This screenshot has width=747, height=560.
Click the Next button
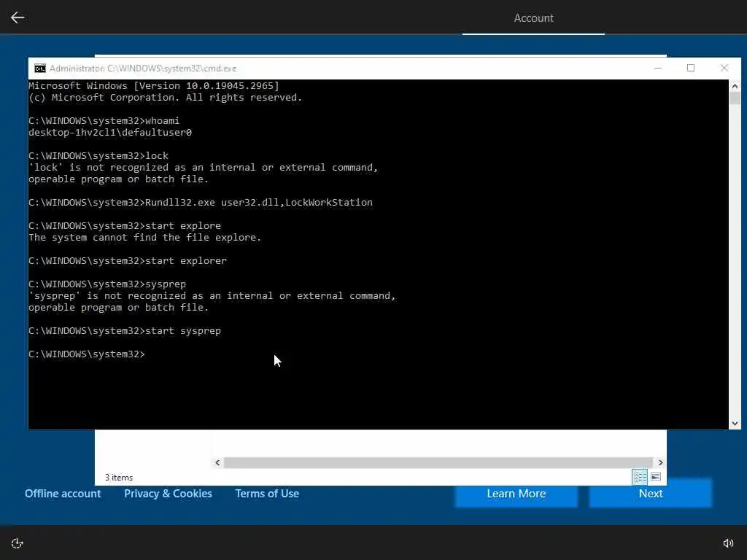(x=651, y=494)
